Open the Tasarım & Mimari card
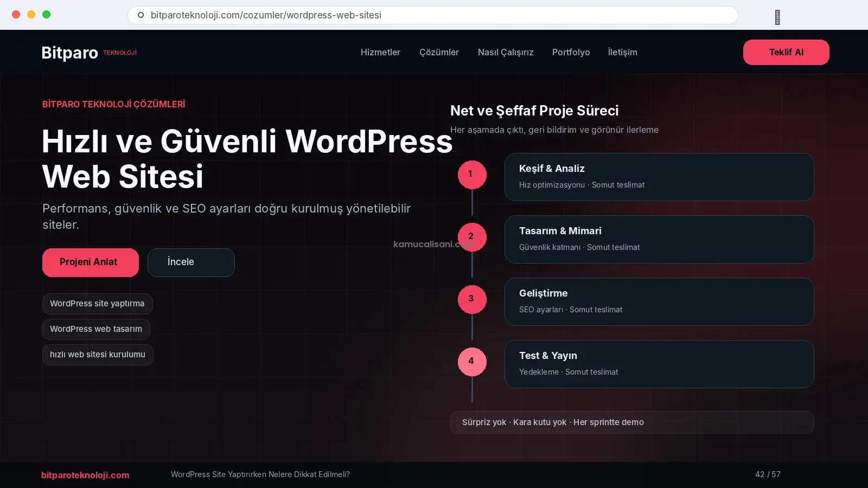This screenshot has width=868, height=488. [659, 239]
